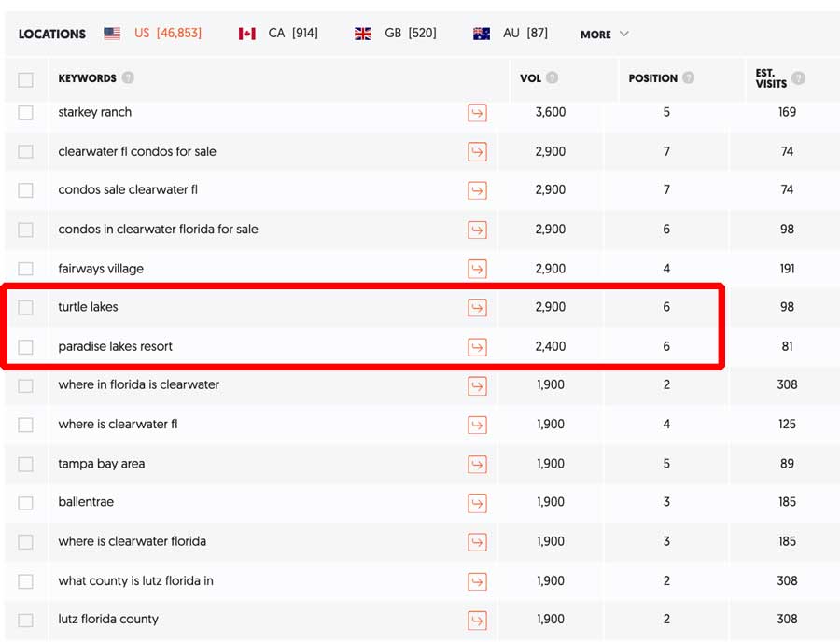Viewport: 840px width, 642px height.
Task: Check the 'where in florida is clearwater' checkbox
Action: [26, 385]
